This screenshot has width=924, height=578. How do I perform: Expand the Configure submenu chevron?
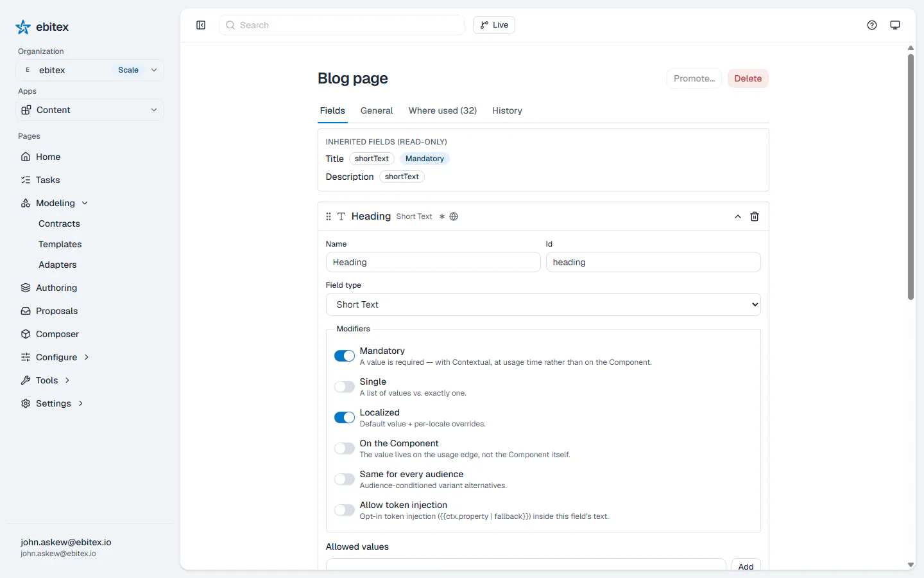[x=87, y=357]
